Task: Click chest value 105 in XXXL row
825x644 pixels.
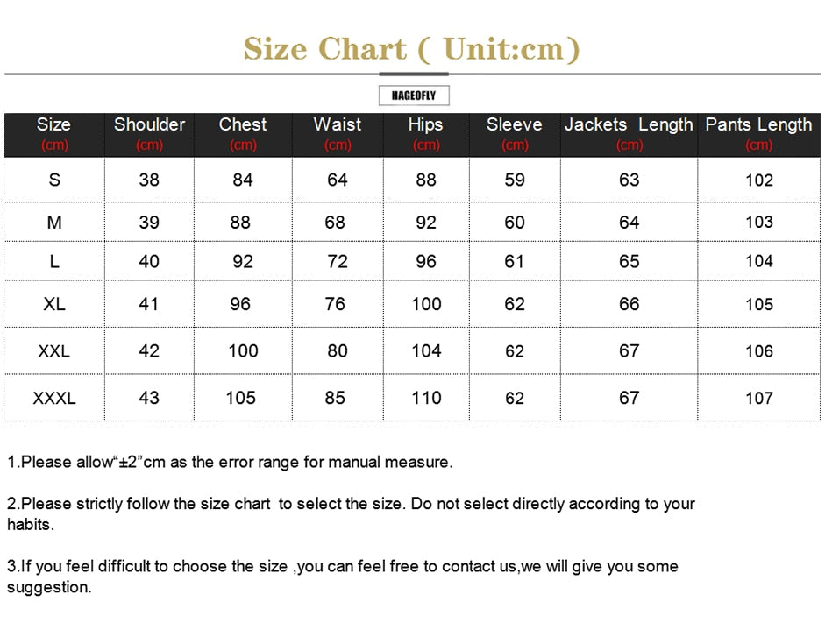Action: point(240,398)
